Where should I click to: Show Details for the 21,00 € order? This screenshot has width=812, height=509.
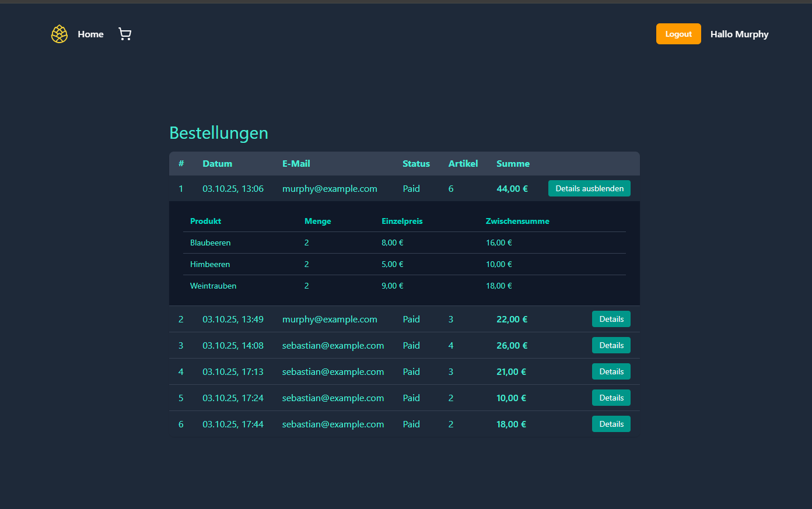[x=611, y=371]
